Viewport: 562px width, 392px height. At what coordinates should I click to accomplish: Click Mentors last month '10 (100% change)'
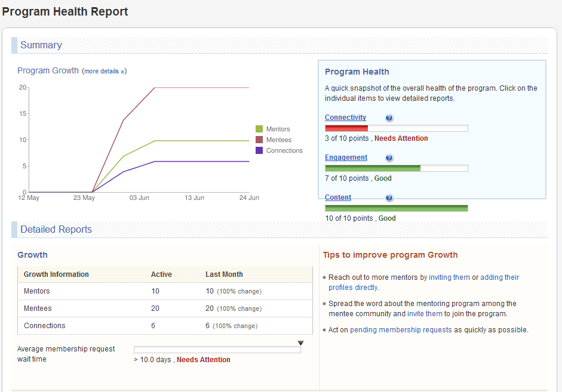coord(234,291)
